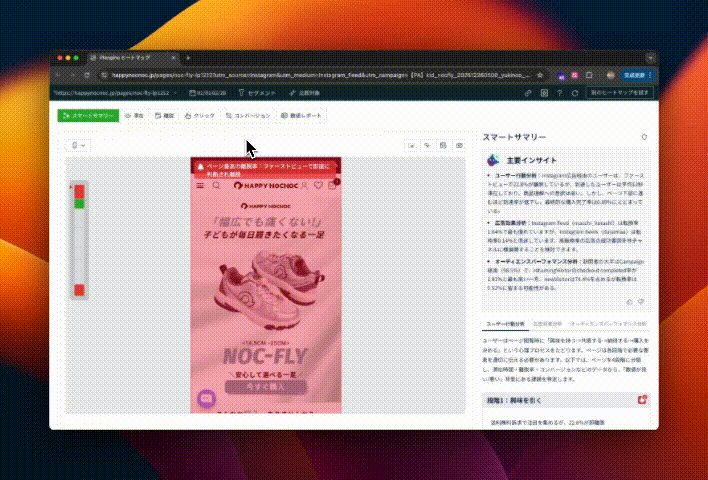Click the red icon beside 段階1 heading
This screenshot has height=480, width=708.
tap(641, 401)
